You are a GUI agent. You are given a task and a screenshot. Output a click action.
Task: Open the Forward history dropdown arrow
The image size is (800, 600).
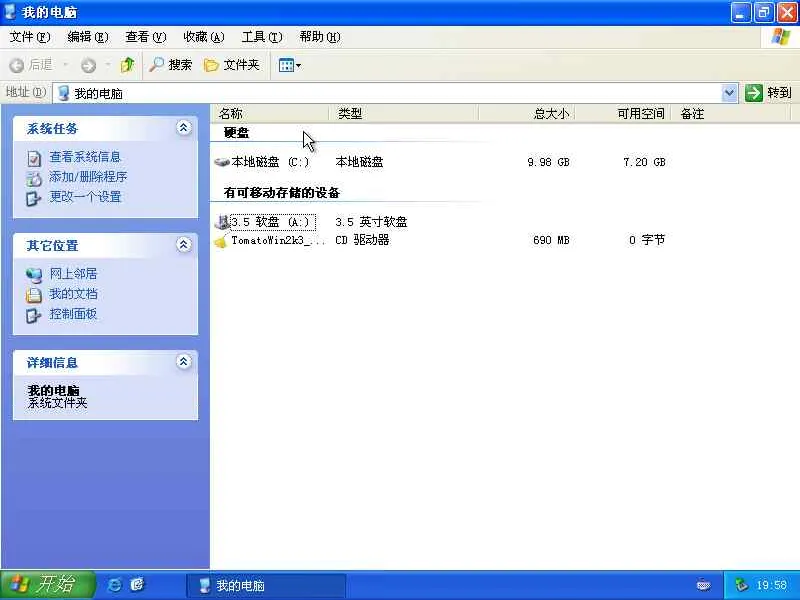point(108,65)
